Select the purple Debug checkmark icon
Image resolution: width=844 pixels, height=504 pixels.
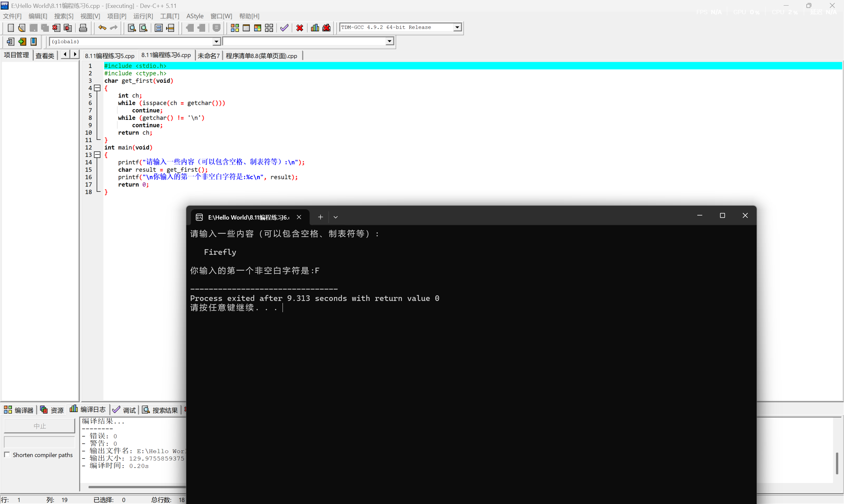(284, 28)
